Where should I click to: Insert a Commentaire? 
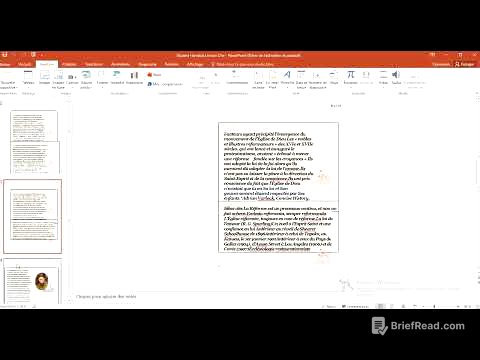[x=237, y=78]
